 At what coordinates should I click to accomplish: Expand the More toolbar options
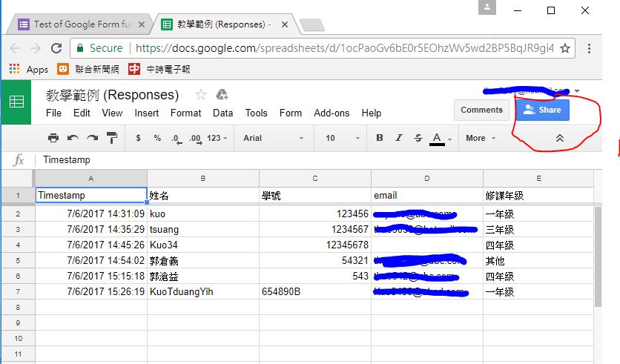tap(480, 138)
